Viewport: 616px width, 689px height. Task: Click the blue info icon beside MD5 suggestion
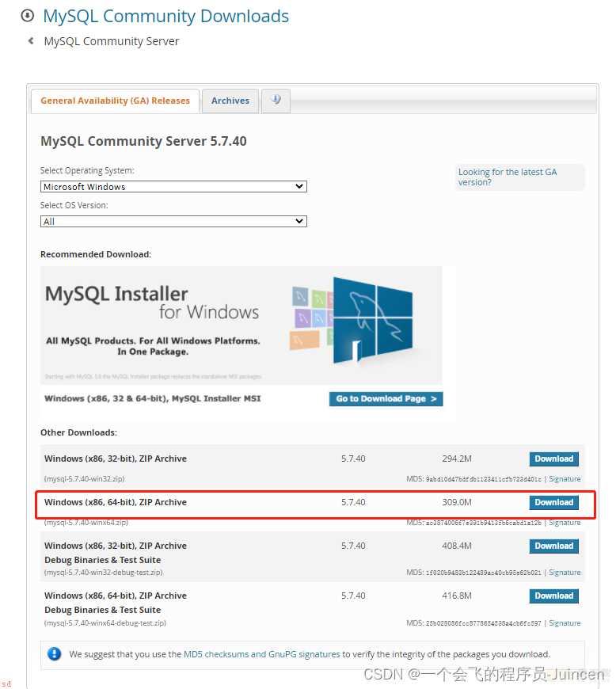click(x=54, y=654)
